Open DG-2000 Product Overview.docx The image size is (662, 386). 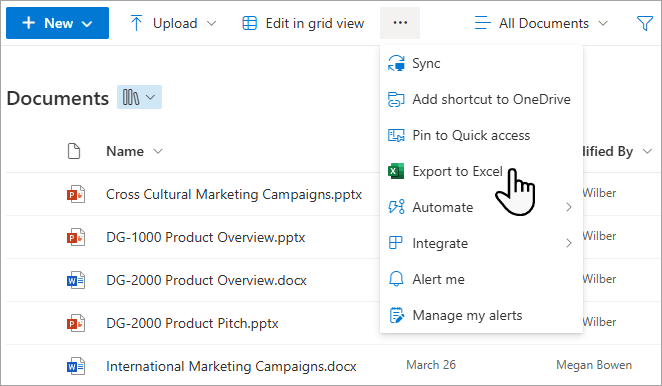pos(206,280)
